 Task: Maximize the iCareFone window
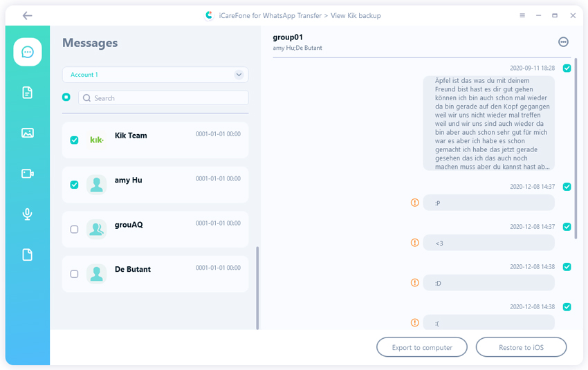[x=555, y=15]
